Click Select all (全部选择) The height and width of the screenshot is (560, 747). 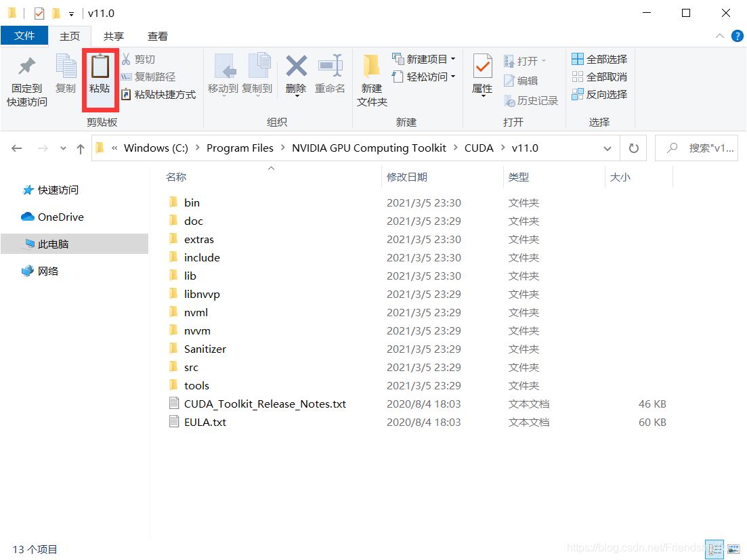[599, 60]
